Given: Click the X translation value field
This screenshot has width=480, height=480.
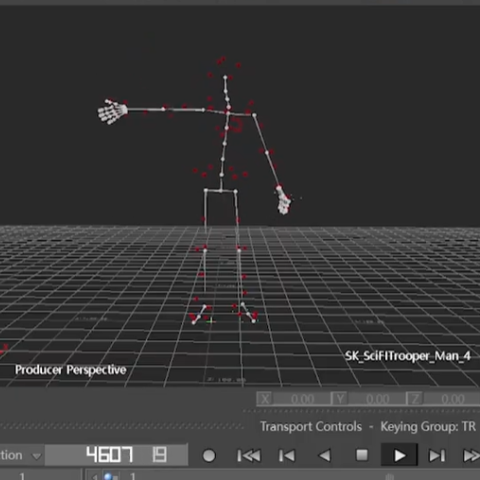Looking at the screenshot, I should click(302, 399).
